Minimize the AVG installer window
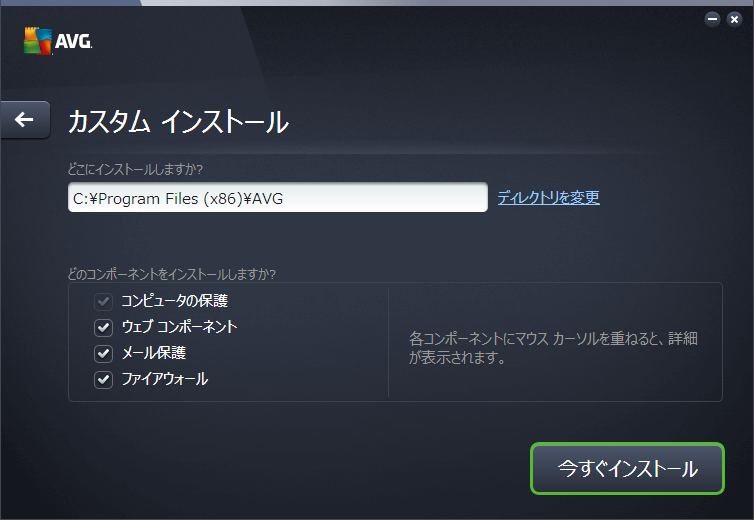754x520 pixels. click(712, 19)
